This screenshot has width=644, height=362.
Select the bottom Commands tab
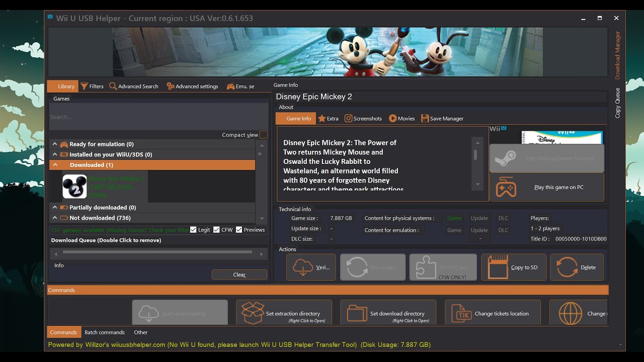(63, 332)
